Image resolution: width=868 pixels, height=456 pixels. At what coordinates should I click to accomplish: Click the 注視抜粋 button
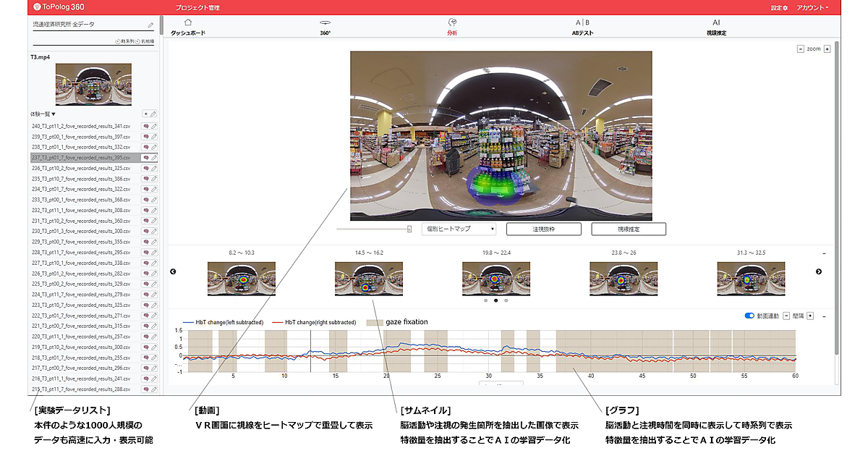tap(544, 229)
